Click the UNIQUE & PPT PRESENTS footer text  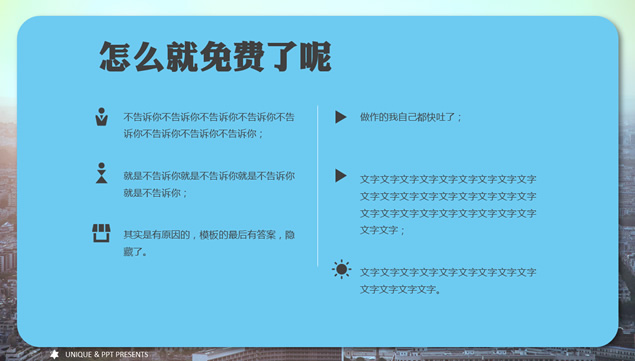tap(107, 355)
